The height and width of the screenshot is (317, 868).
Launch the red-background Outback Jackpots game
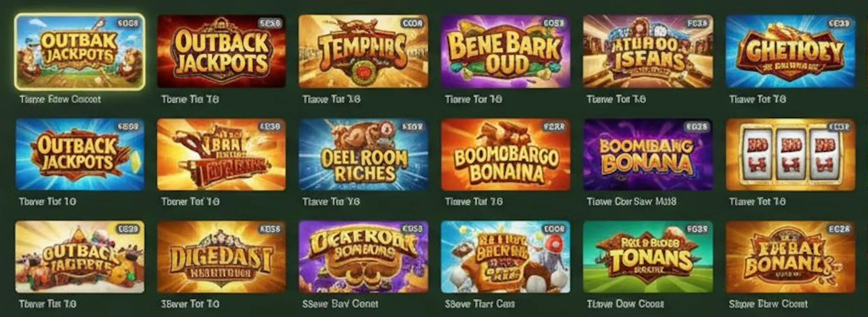click(221, 52)
